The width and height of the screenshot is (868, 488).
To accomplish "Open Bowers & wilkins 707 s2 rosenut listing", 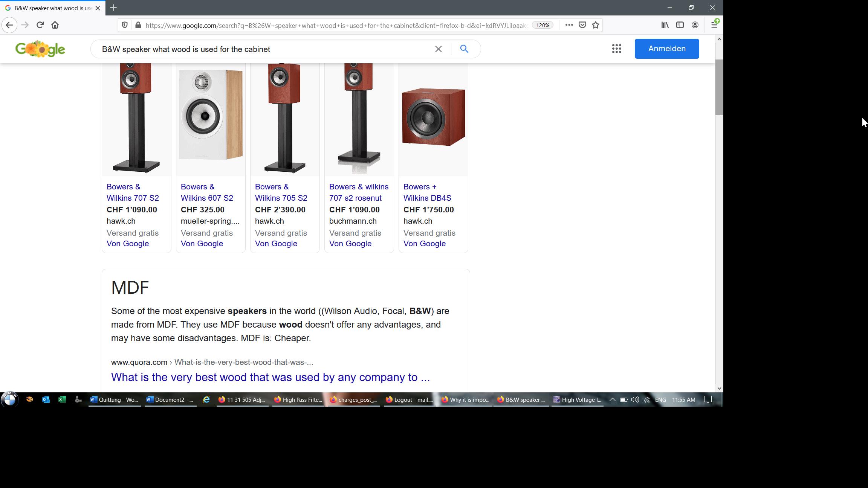I will point(359,192).
